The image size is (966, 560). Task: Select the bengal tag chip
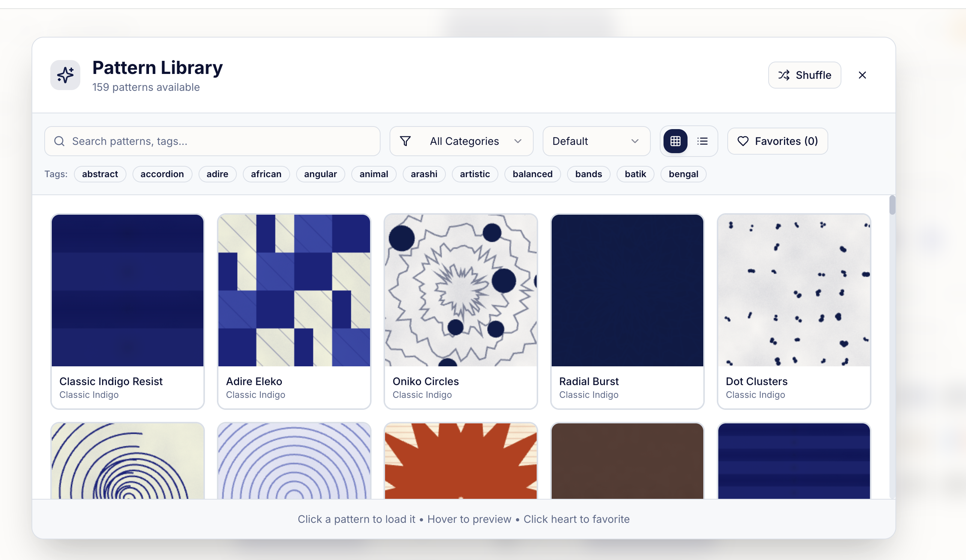(683, 174)
